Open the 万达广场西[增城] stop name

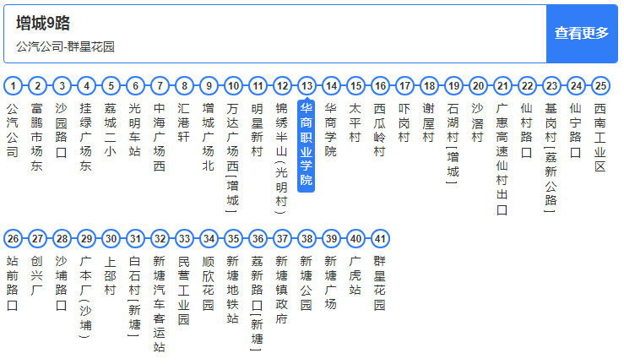[x=233, y=157]
